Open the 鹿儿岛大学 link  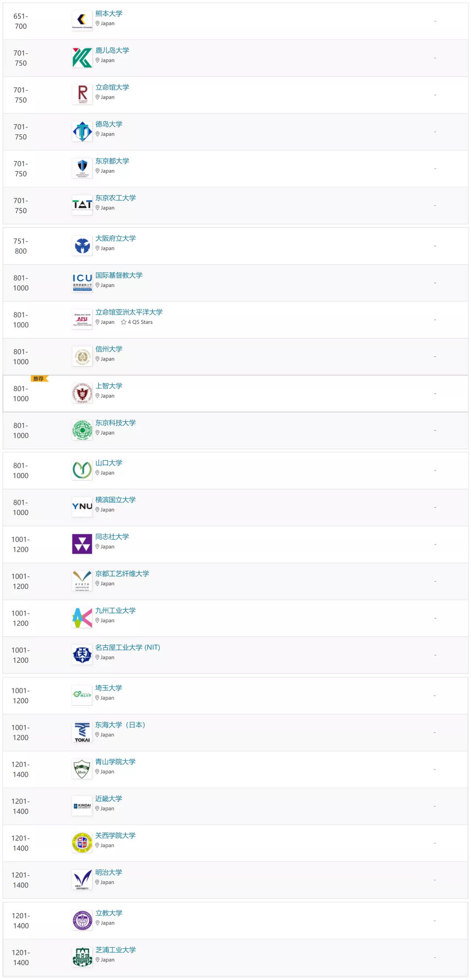[x=112, y=50]
